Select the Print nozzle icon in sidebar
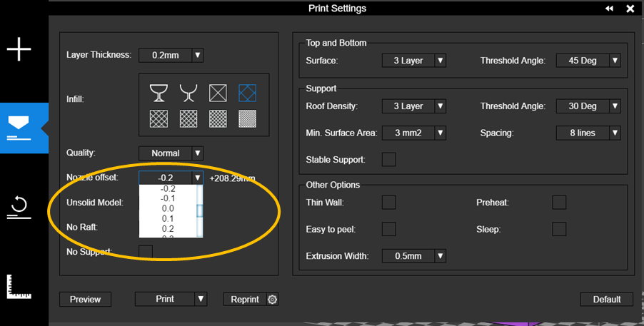Screen dimensions: 644x326 [x=19, y=128]
